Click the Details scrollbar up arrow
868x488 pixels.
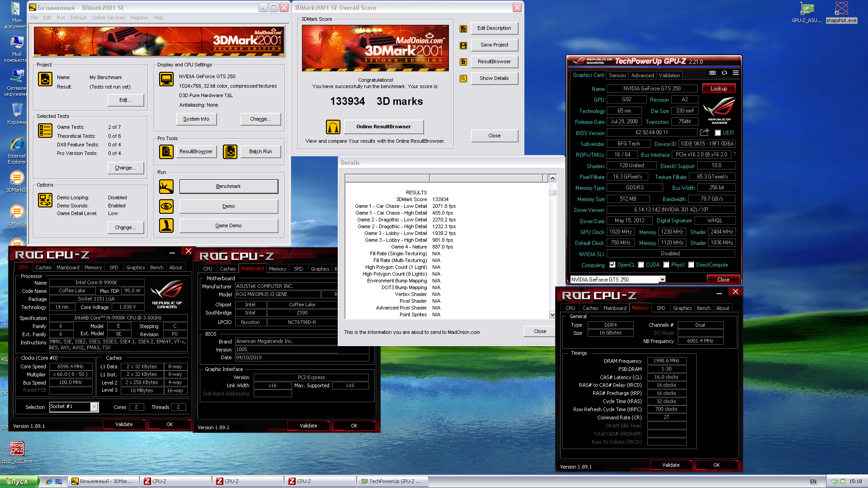552,178
